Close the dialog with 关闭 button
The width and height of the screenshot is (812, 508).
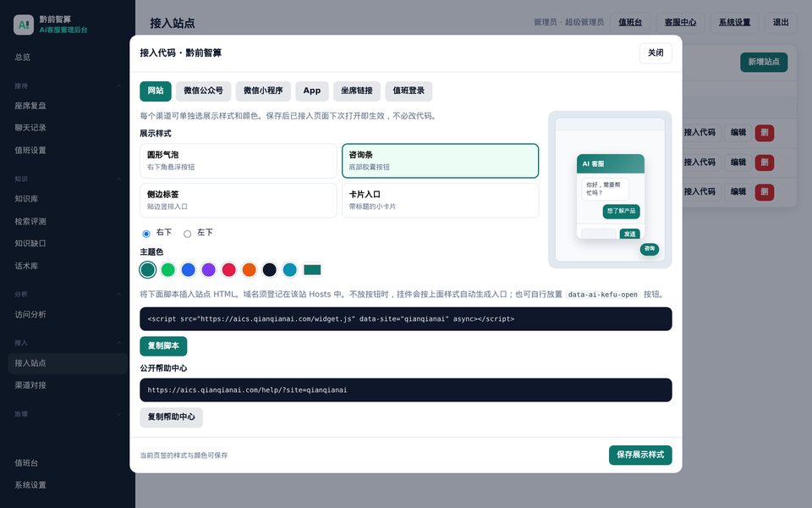coord(656,52)
